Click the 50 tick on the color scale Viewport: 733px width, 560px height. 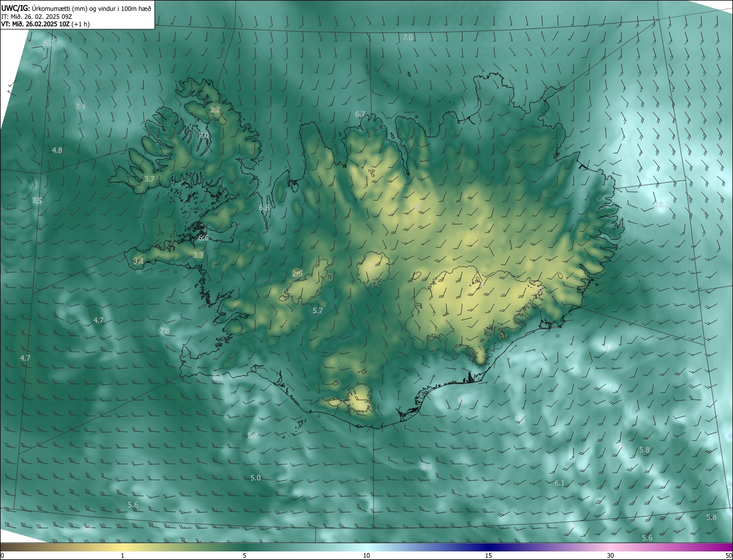(728, 555)
